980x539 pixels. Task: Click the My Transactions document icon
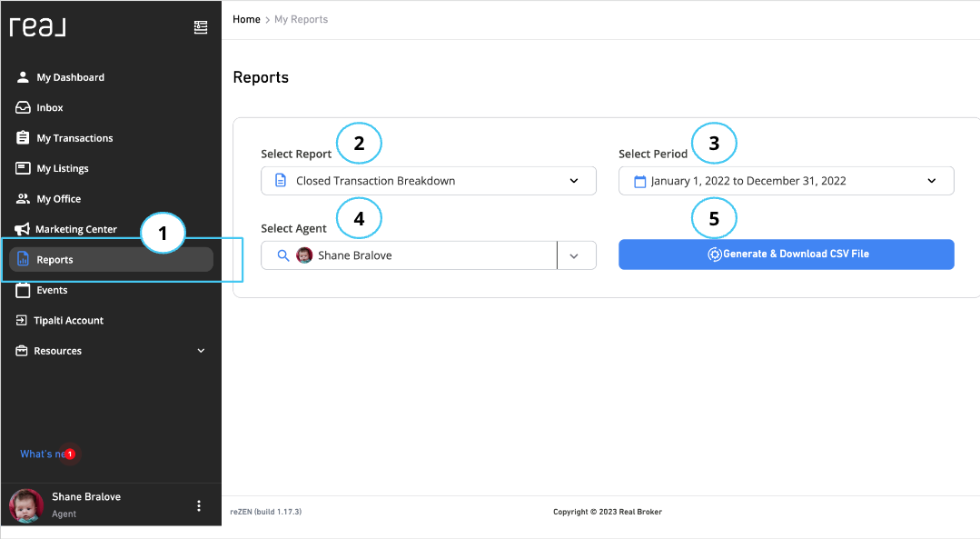point(23,137)
